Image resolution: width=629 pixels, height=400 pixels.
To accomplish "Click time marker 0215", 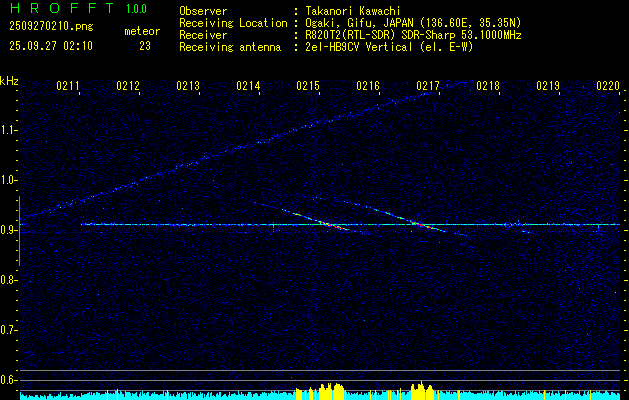I will 308,85.
